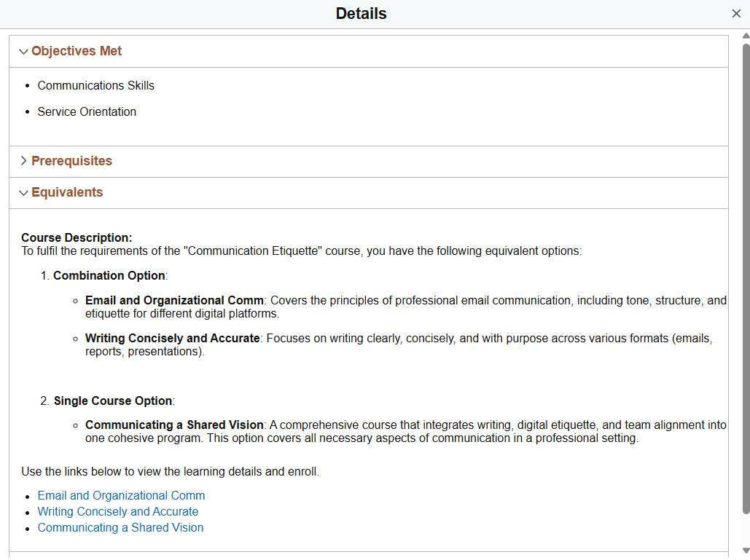The height and width of the screenshot is (560, 750).
Task: Click the chevron next to Equivalents
Action: tap(24, 192)
